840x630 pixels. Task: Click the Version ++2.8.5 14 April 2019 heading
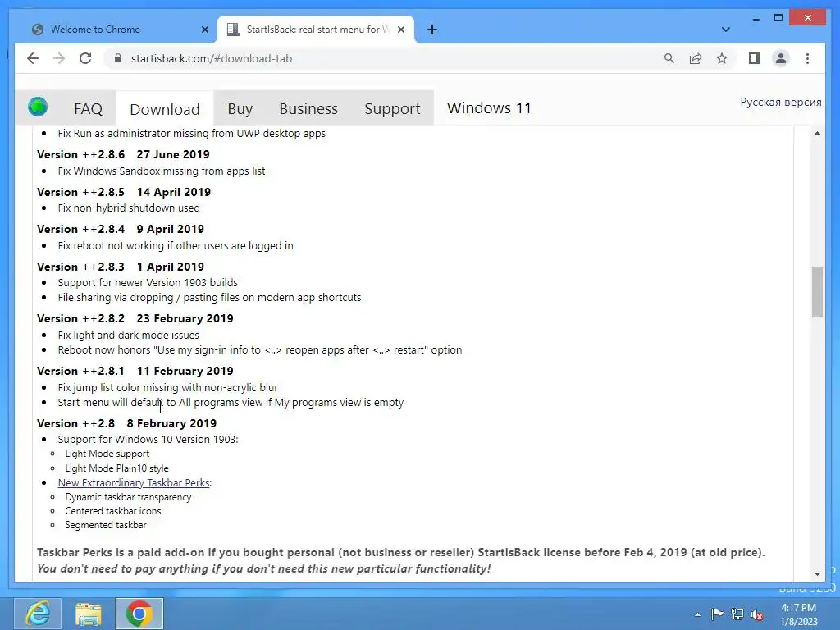124,192
